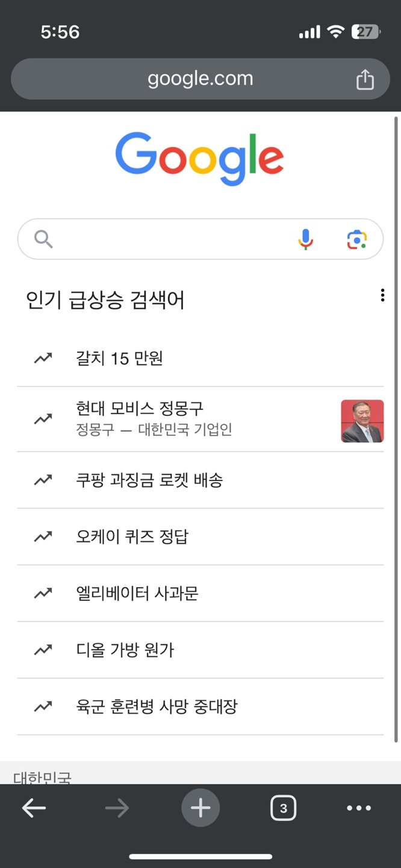Screen dimensions: 401x868
Task: Open a new tab with plus button
Action: [200, 808]
